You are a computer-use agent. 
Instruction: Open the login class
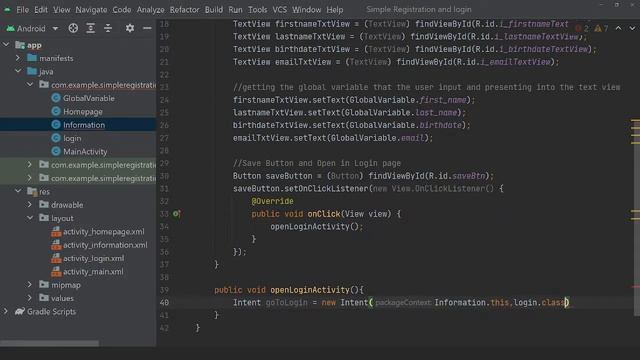[72, 138]
